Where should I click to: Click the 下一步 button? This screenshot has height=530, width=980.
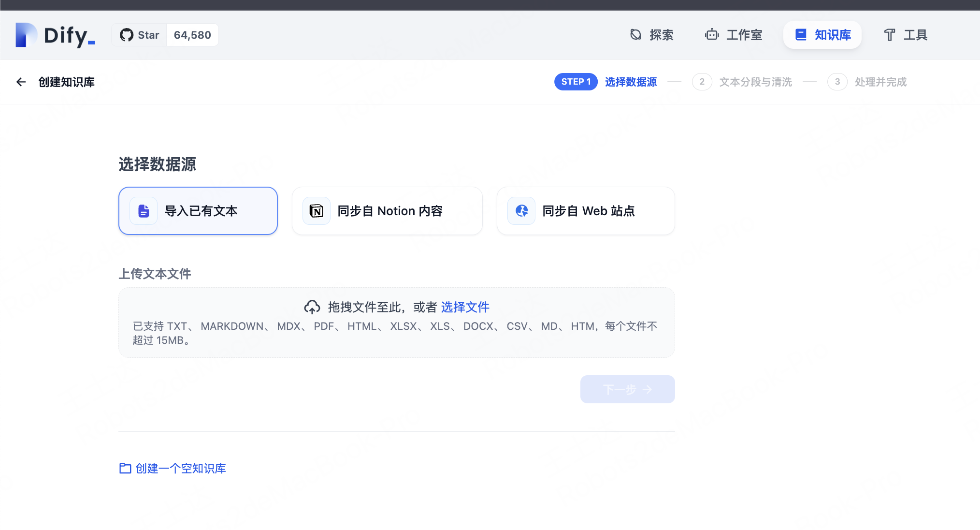pyautogui.click(x=627, y=389)
